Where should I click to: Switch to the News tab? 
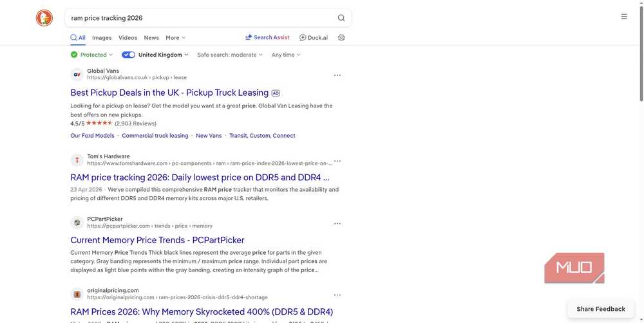(151, 38)
